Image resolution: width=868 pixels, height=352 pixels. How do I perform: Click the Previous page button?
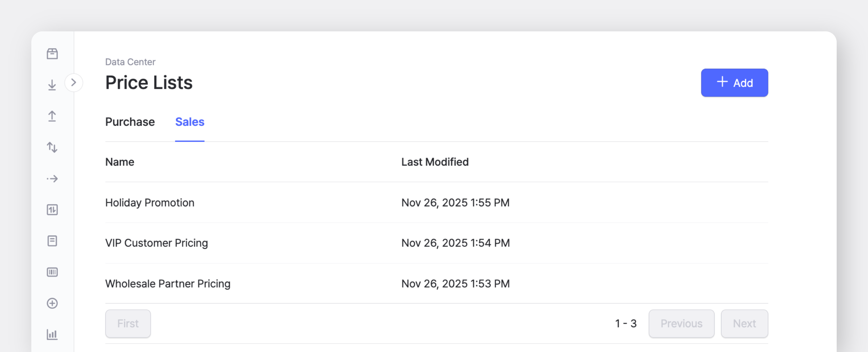[x=681, y=323]
